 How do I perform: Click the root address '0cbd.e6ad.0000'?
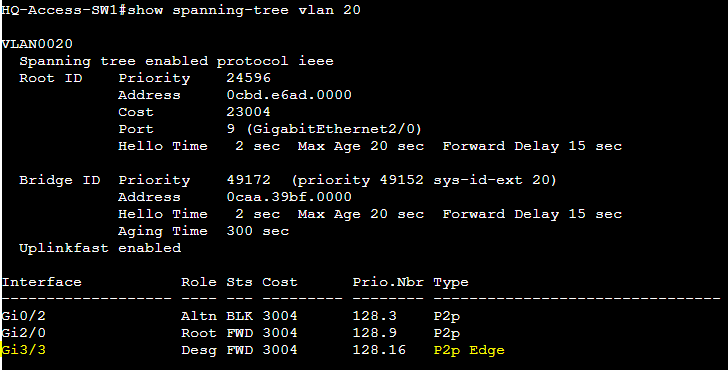289,95
